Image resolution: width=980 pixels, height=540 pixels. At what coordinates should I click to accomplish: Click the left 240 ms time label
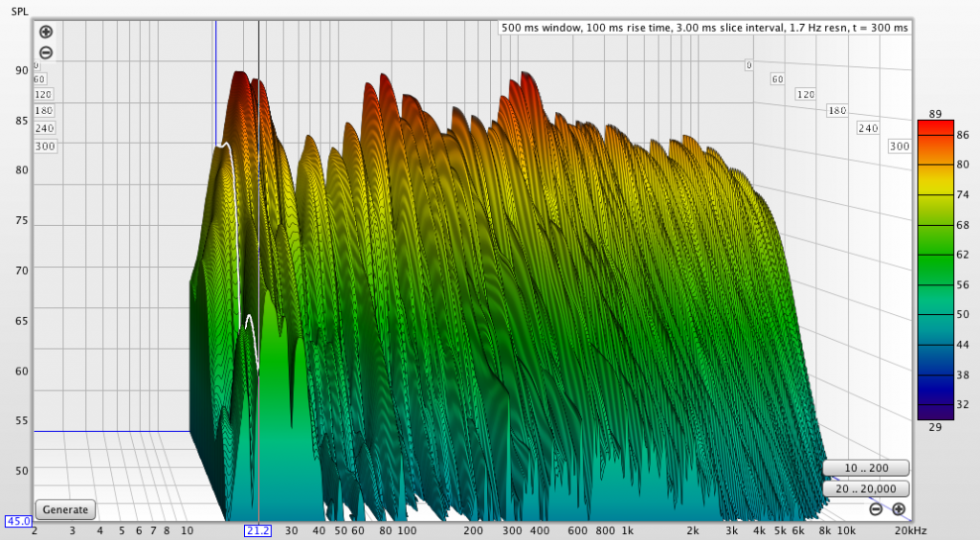[x=44, y=128]
